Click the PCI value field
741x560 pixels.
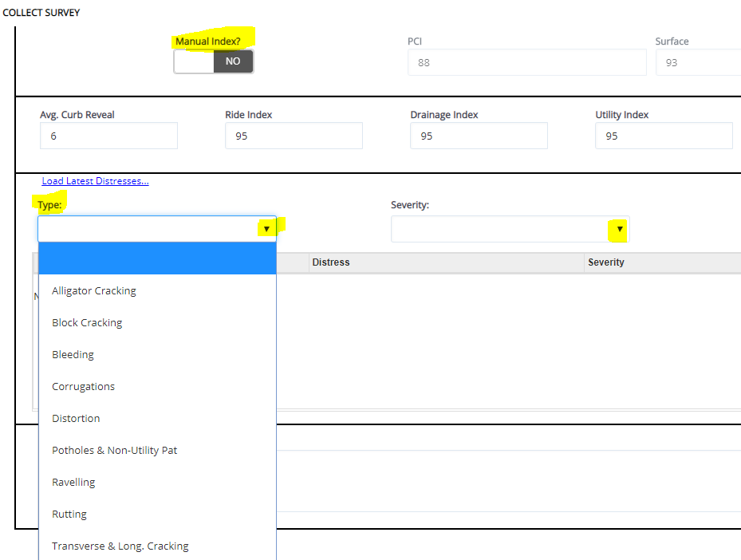tap(526, 62)
